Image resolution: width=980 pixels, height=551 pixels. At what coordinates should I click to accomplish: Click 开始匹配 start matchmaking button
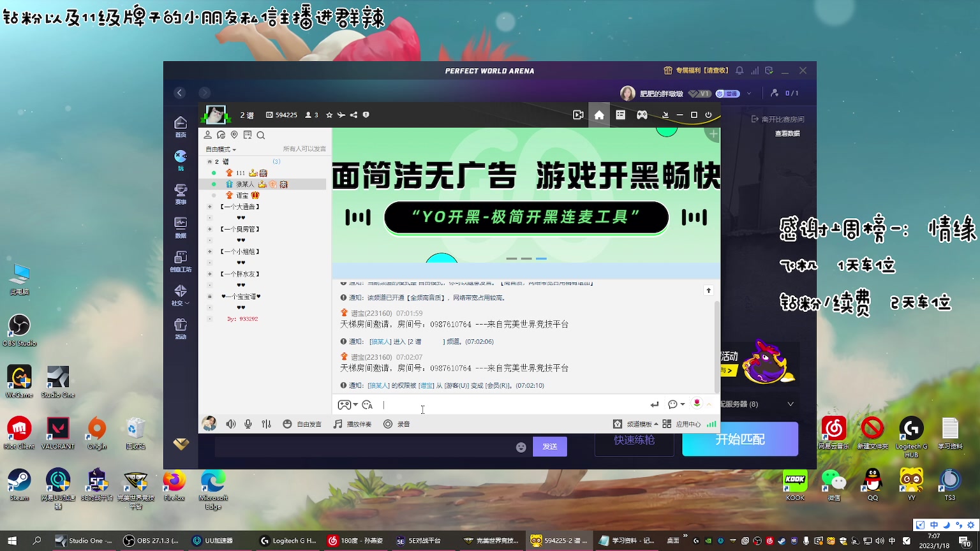point(740,439)
